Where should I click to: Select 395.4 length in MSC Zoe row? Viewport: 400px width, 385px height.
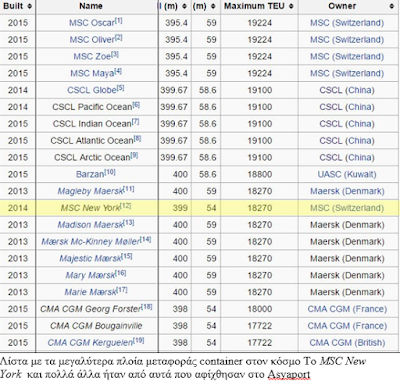(176, 56)
